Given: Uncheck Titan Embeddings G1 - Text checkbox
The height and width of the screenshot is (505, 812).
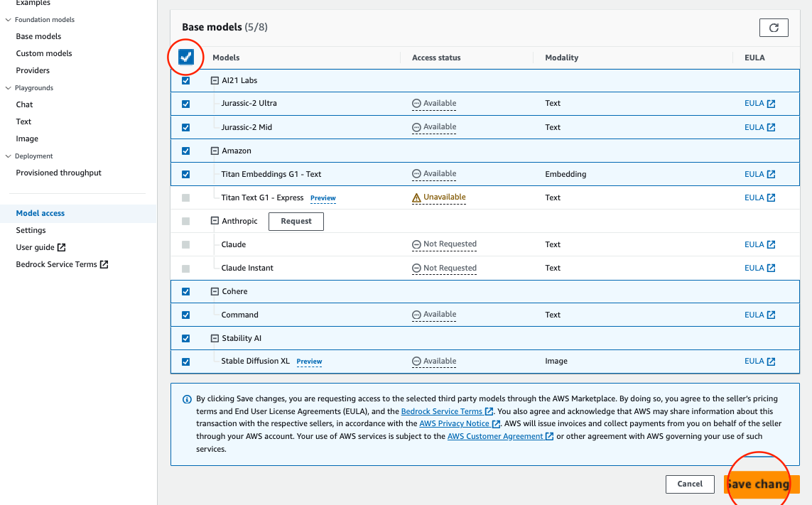Looking at the screenshot, I should click(186, 175).
